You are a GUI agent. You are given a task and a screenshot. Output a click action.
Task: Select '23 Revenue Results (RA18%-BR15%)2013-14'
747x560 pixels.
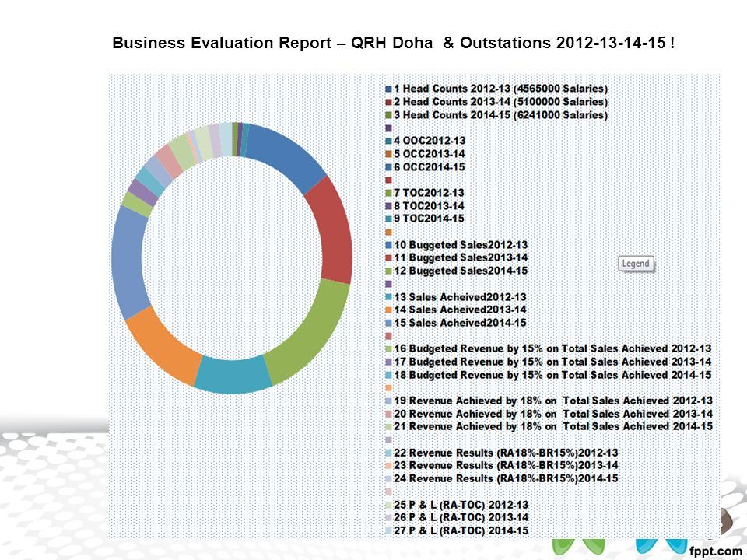click(x=501, y=465)
